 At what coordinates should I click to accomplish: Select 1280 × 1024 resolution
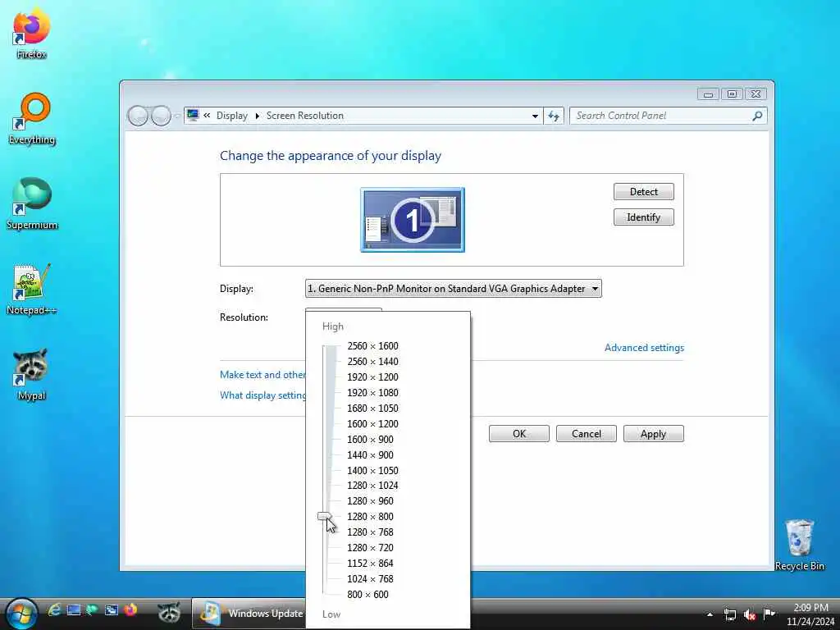point(372,486)
